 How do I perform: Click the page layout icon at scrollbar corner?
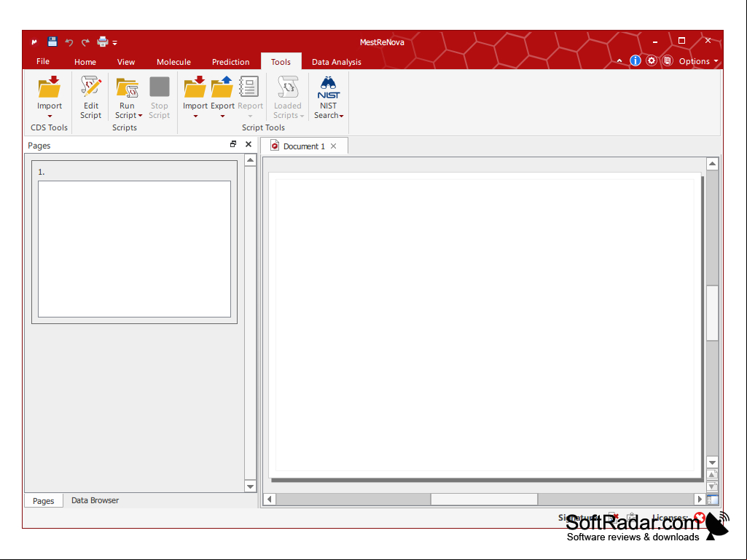point(712,500)
